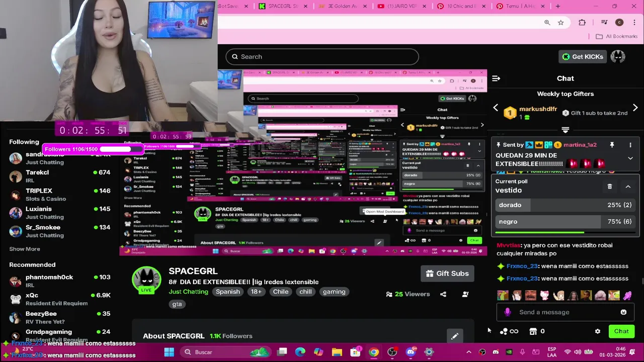Expand Following list with Show More
644x362 pixels.
pos(25,249)
